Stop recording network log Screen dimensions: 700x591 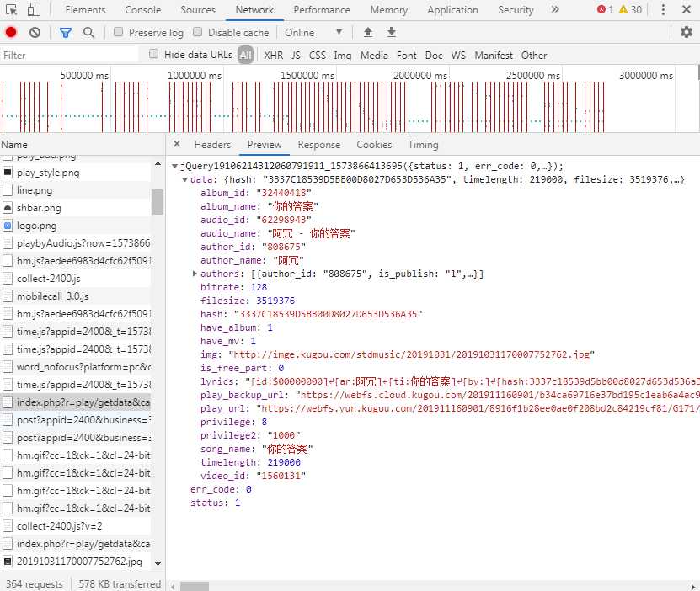click(x=11, y=33)
